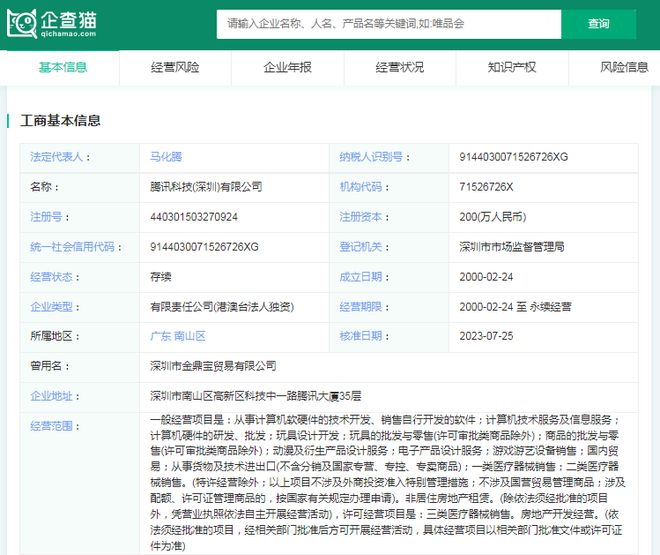This screenshot has width=660, height=555.
Task: Open the 企业年报 tab
Action: coord(287,67)
